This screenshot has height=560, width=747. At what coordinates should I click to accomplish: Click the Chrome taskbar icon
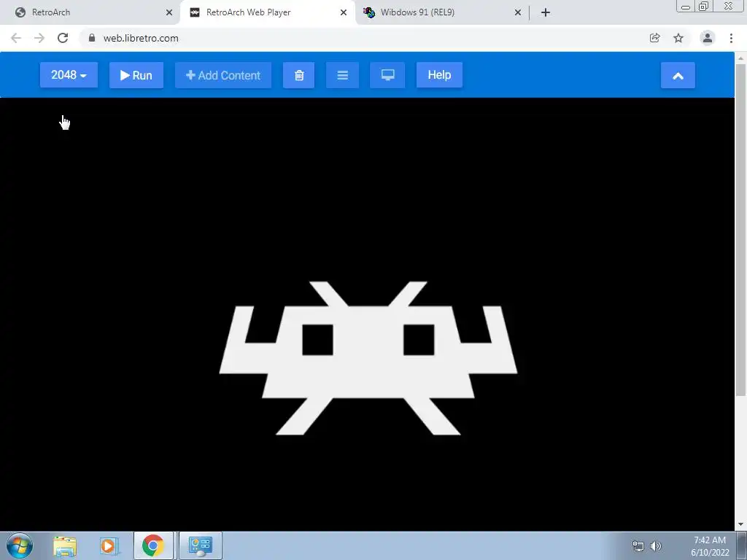(153, 545)
